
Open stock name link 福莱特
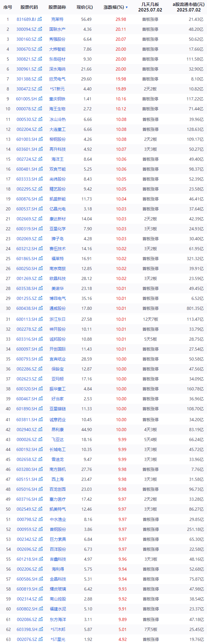point(58,259)
